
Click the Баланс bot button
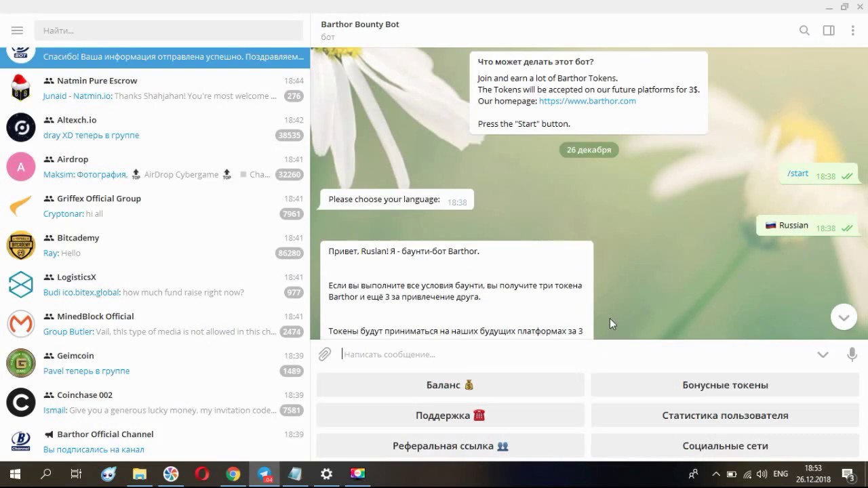coord(450,385)
